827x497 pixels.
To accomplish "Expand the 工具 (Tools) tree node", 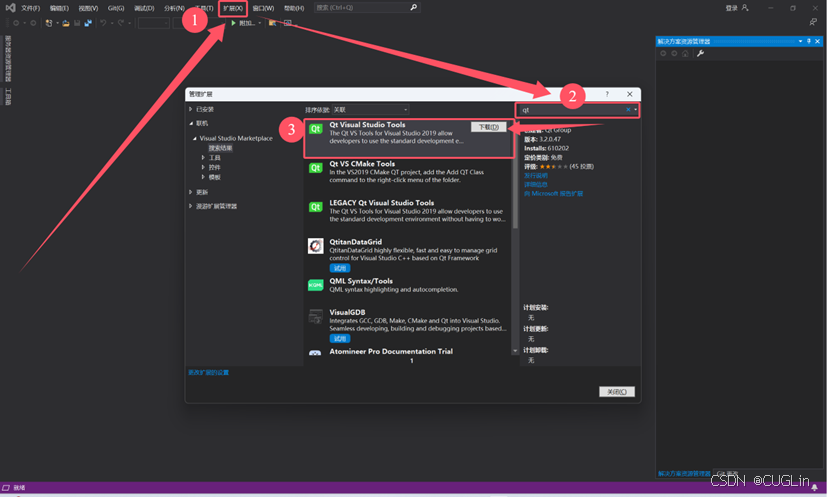I will (203, 158).
